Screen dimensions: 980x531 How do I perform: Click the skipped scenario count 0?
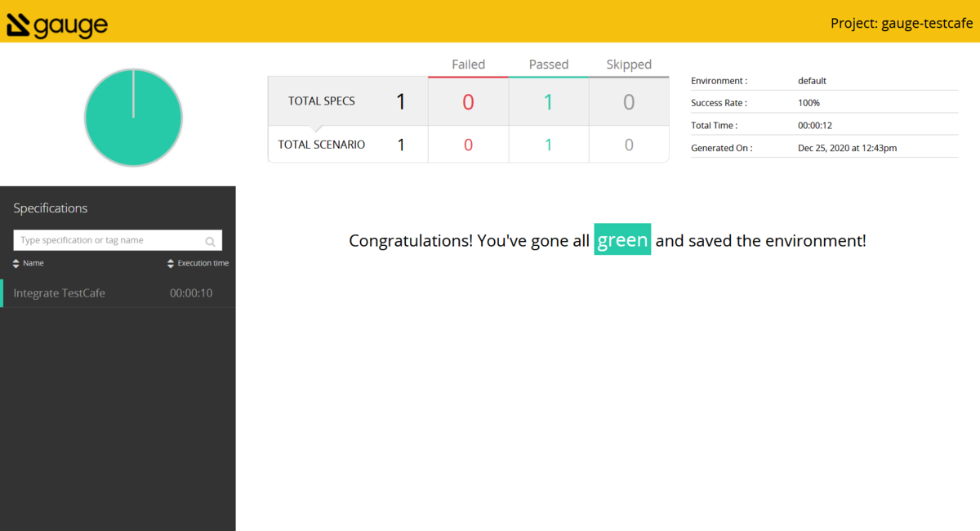click(x=629, y=145)
